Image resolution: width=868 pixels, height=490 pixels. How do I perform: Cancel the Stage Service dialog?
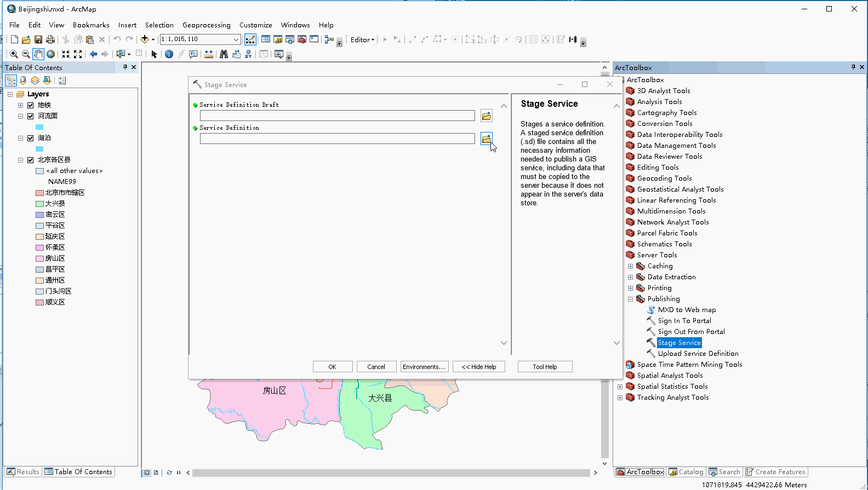[376, 367]
